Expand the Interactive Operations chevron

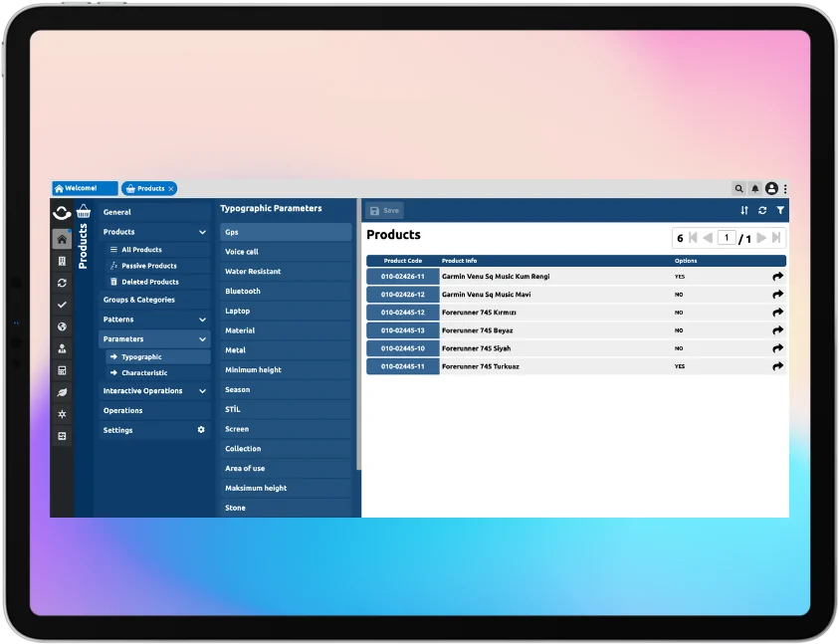pyautogui.click(x=202, y=391)
